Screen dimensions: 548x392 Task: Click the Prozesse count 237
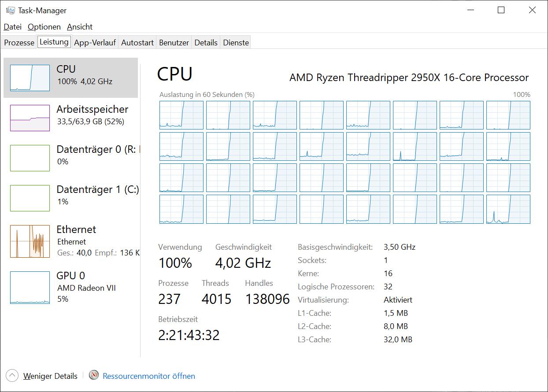tap(170, 300)
